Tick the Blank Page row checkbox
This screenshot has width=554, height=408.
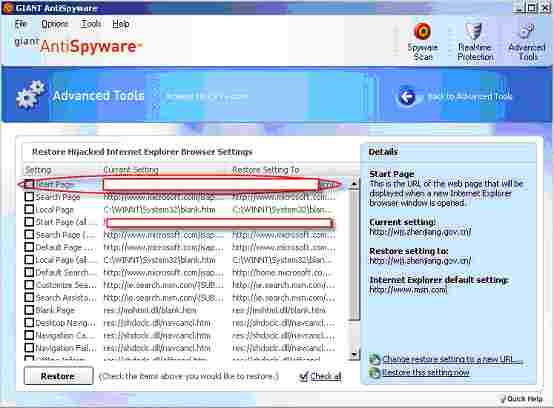(x=29, y=310)
